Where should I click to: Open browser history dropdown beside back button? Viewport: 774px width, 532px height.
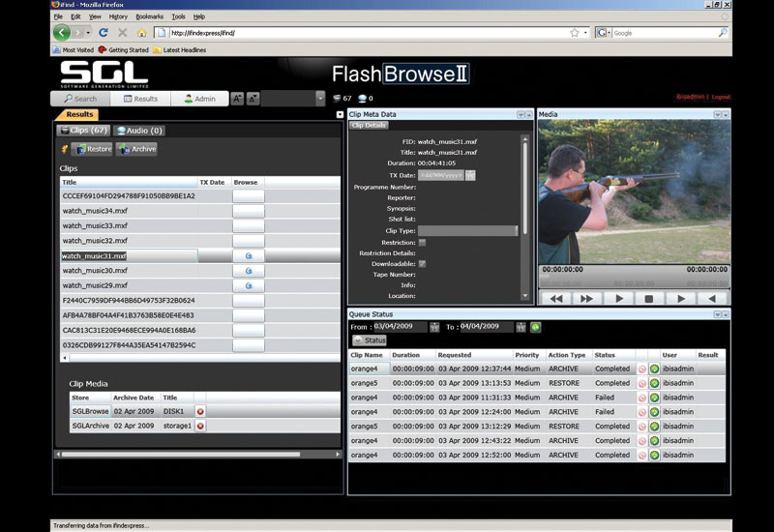click(x=88, y=33)
